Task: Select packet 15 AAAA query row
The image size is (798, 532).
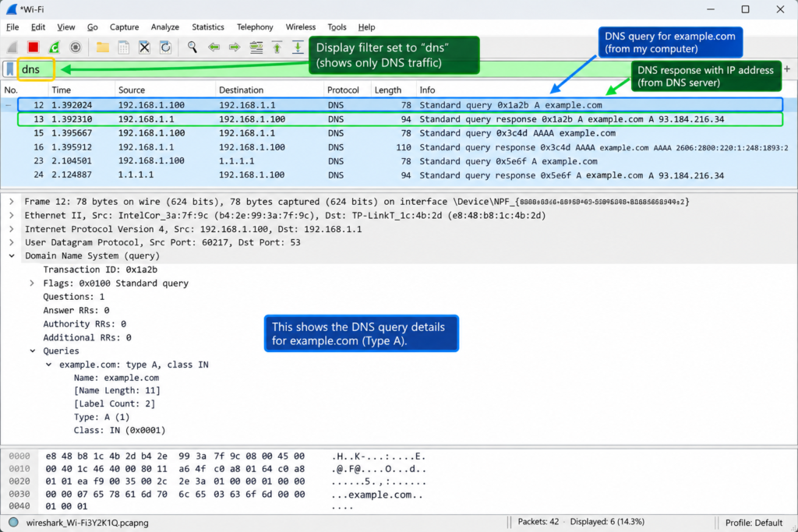Action: tap(399, 133)
